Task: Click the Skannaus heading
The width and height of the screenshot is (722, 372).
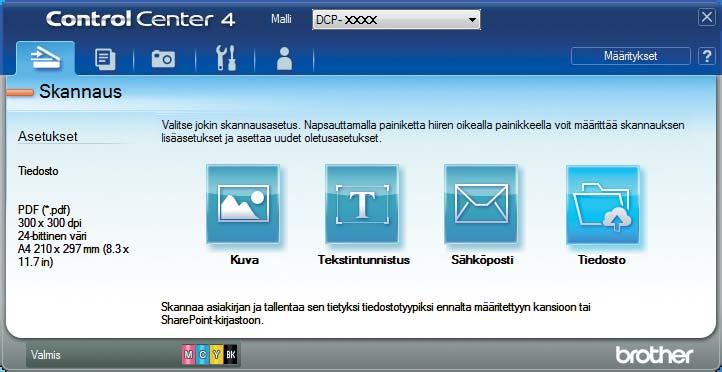Action: [81, 92]
